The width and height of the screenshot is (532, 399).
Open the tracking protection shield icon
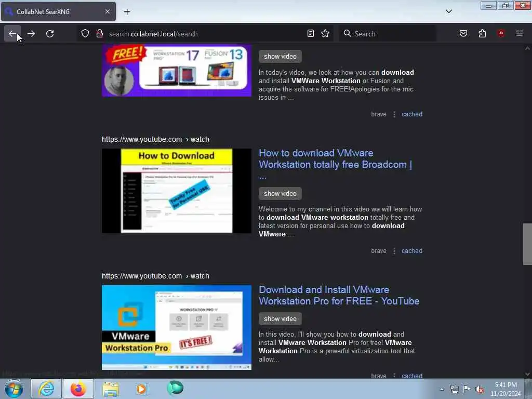point(85,34)
